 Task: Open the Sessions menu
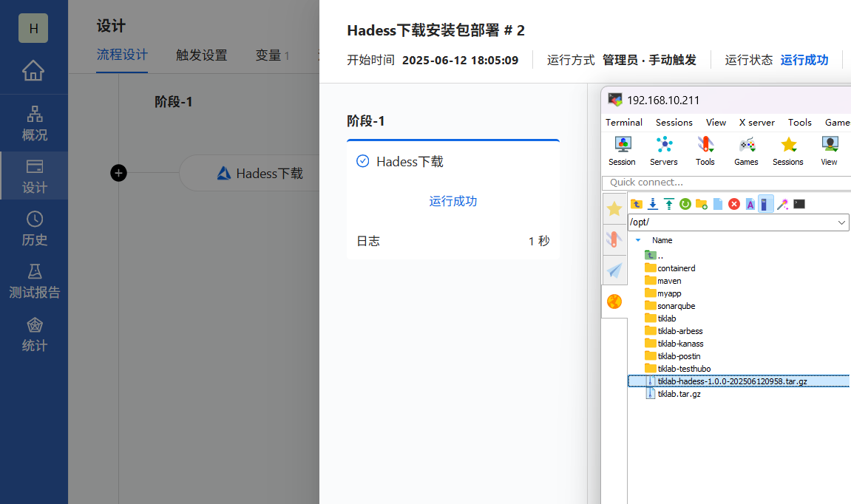pos(674,123)
